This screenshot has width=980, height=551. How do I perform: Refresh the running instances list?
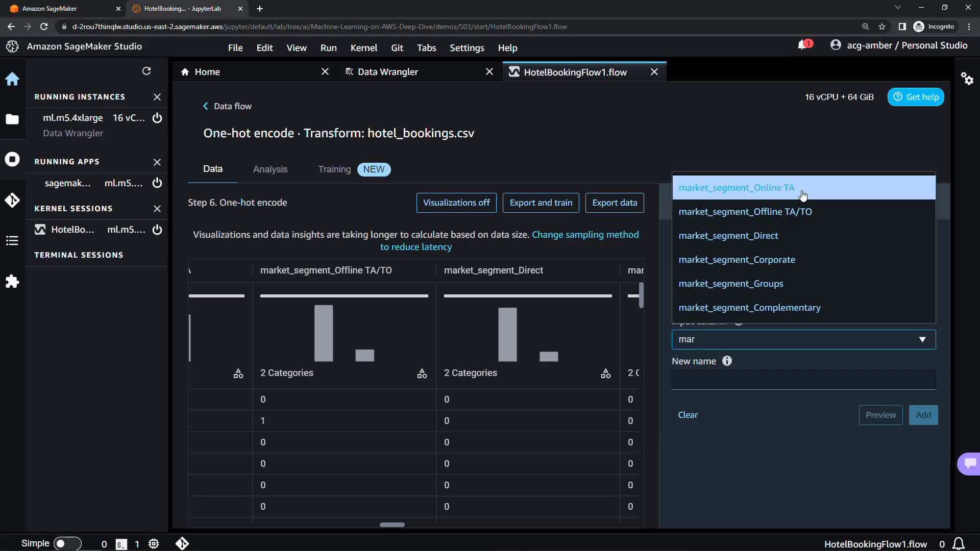click(x=146, y=71)
